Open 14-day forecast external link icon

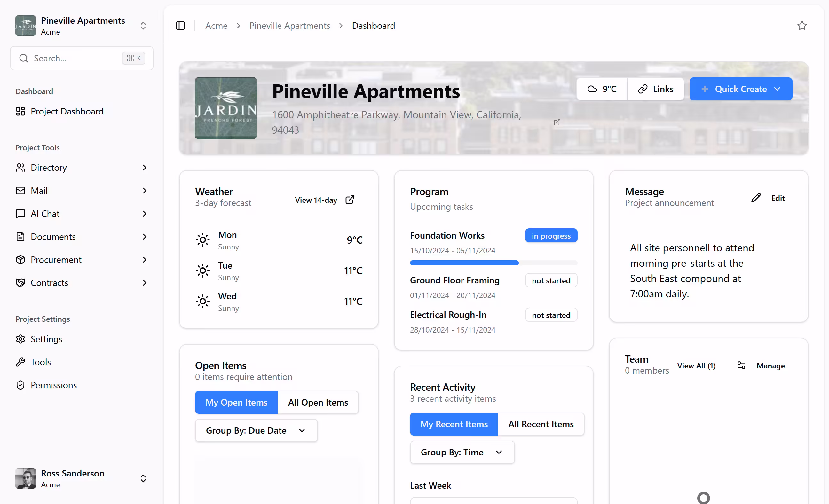click(350, 200)
